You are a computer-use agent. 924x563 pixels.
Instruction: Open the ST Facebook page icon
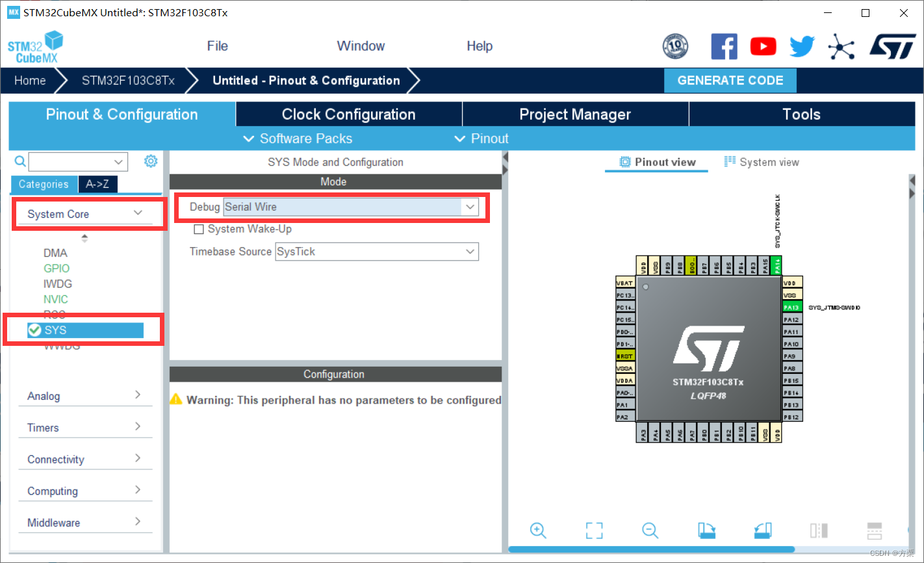point(725,46)
